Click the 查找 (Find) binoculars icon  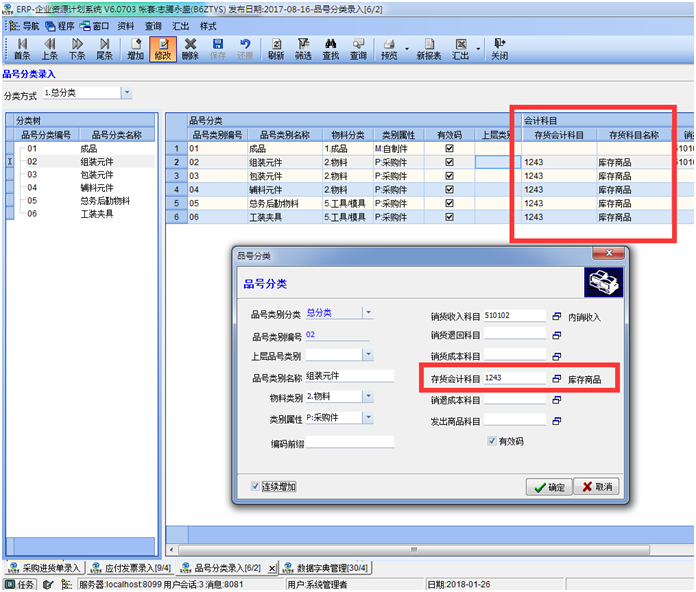pyautogui.click(x=331, y=48)
